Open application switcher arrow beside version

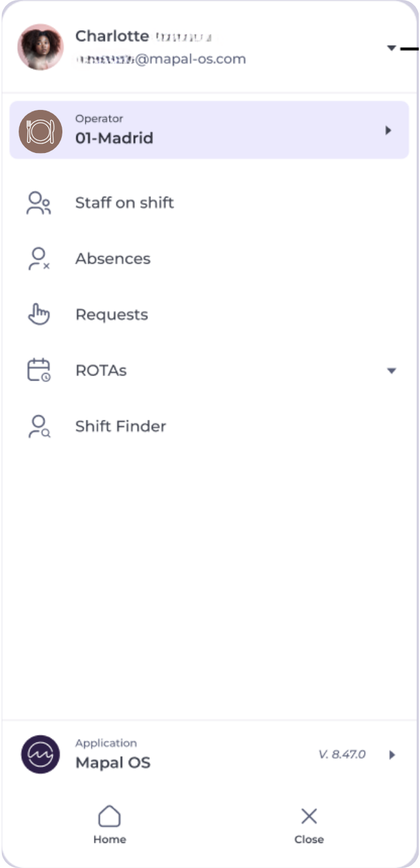(x=392, y=755)
